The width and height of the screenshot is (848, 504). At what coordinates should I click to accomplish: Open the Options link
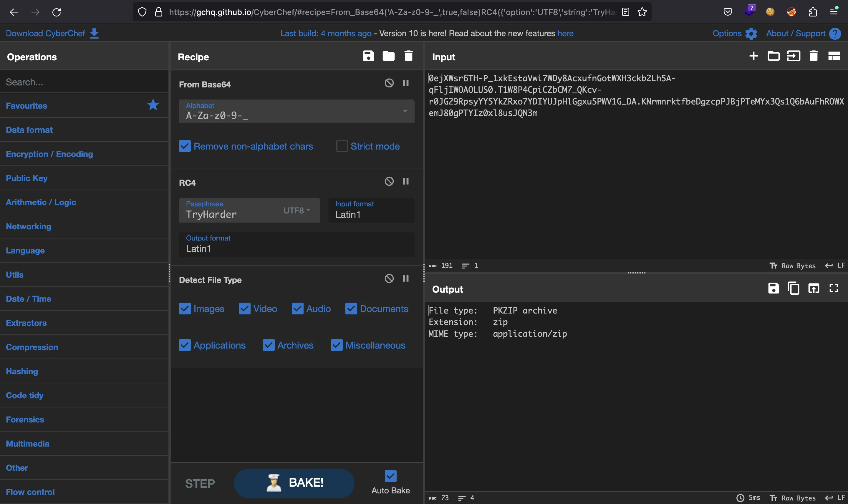[x=727, y=34]
